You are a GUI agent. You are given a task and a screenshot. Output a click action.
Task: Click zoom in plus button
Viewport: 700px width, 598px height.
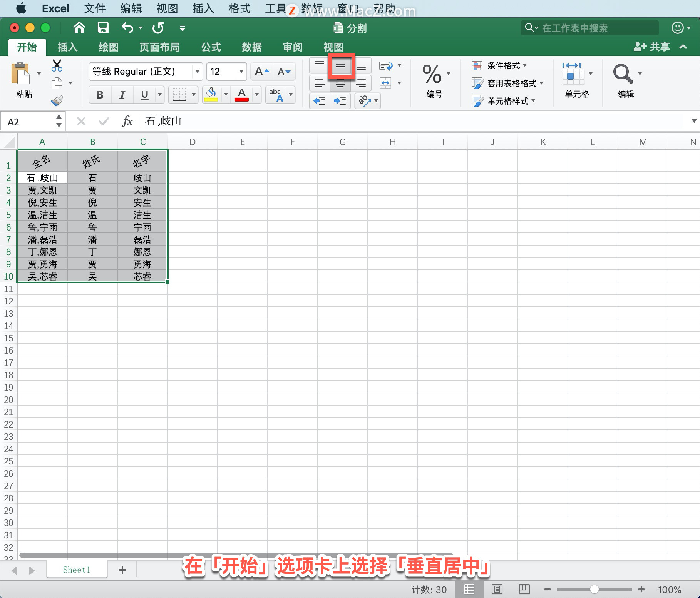[x=641, y=589]
